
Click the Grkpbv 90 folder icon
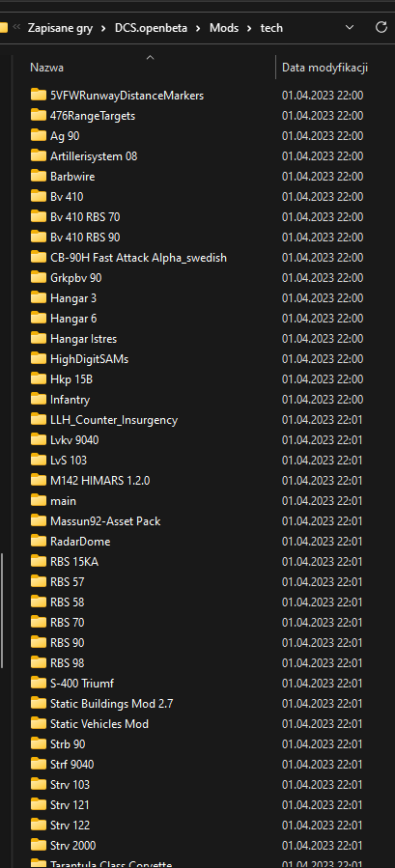point(39,277)
